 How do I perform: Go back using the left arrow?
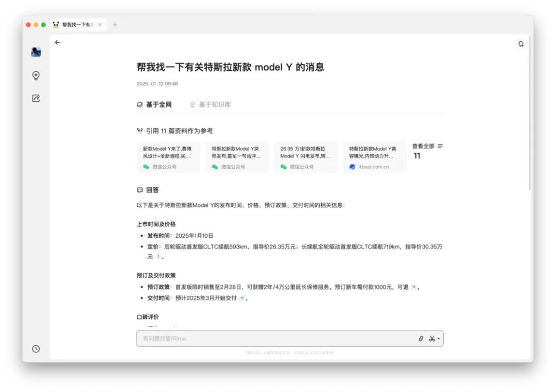coord(58,42)
